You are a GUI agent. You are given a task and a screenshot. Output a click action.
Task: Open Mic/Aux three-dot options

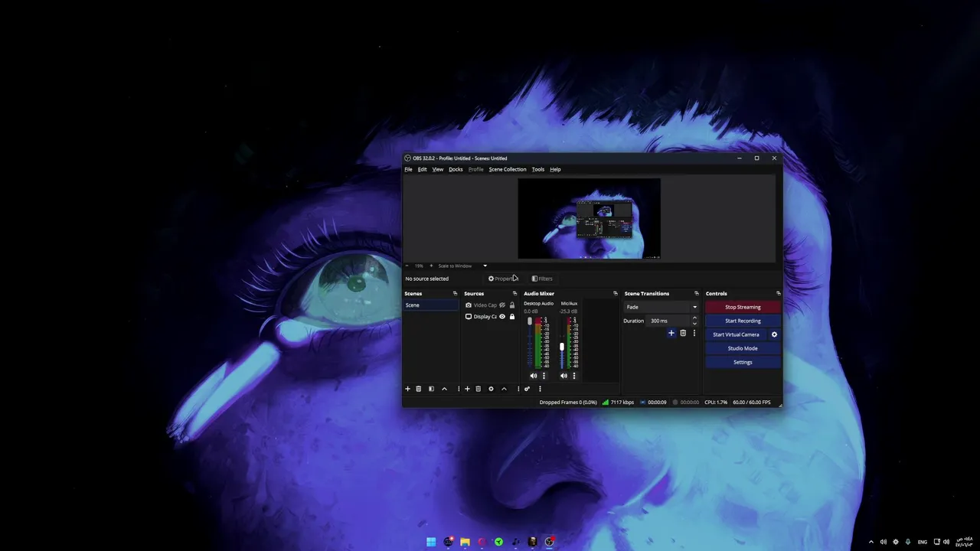pos(574,376)
